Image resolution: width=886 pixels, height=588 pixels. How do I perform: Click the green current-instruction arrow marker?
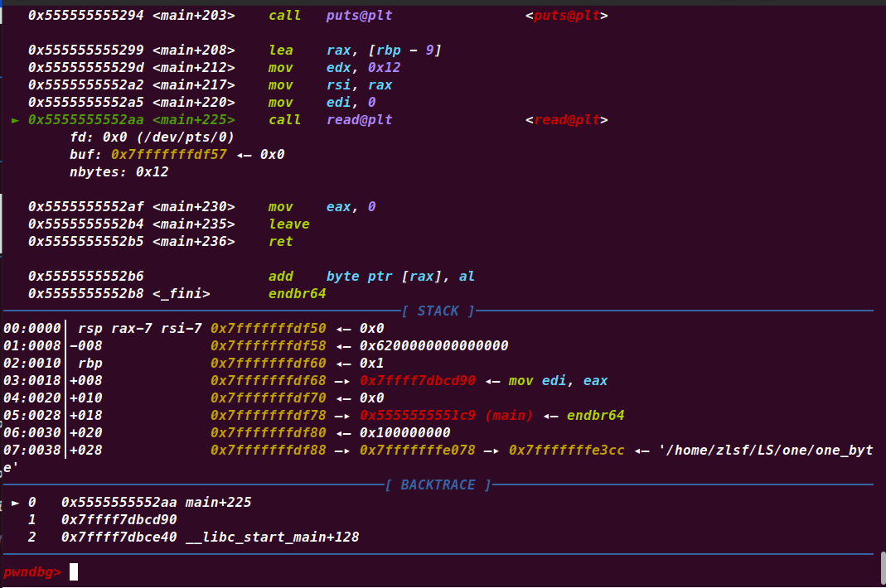pos(15,121)
